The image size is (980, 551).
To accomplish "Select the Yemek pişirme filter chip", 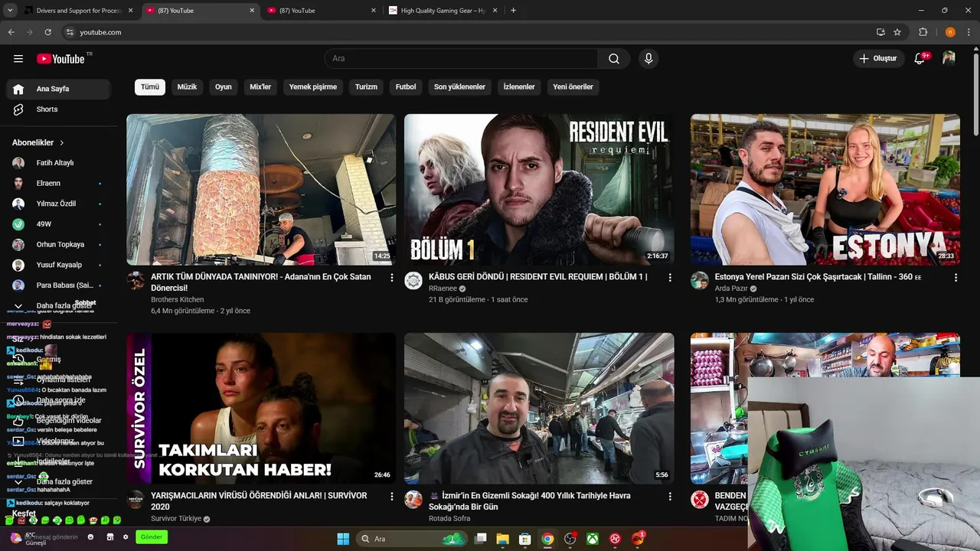I will 313,87.
